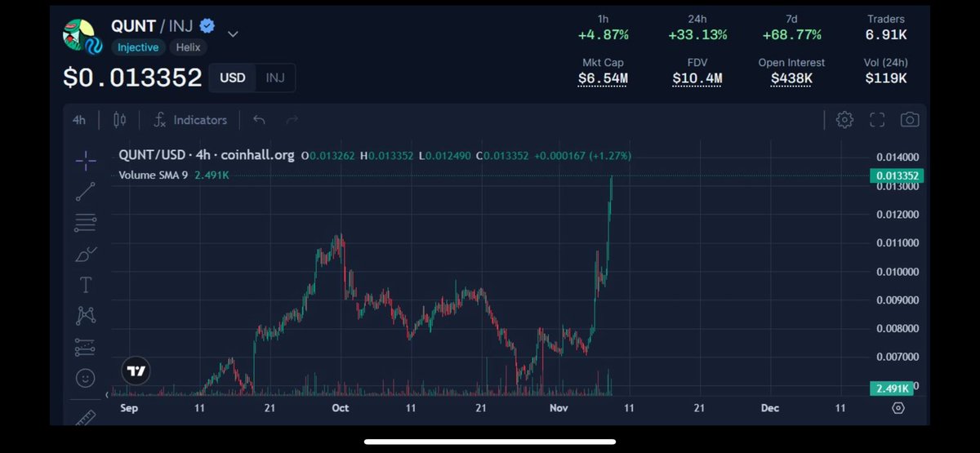The width and height of the screenshot is (980, 453).
Task: Select the brush drawing tool
Action: click(86, 254)
